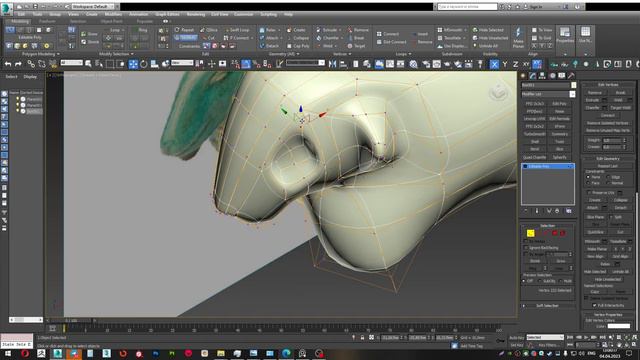Activate the Select and Rotate tool
Screen dimensions: 640x360
(144, 64)
